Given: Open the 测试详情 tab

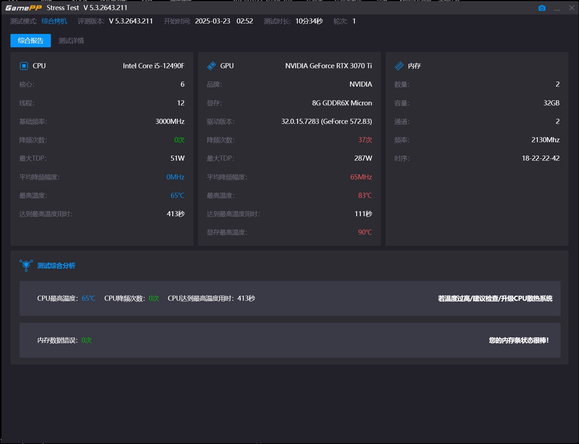Looking at the screenshot, I should 71,41.
